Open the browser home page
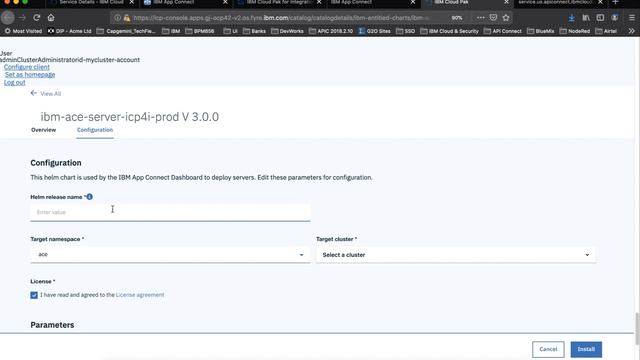 (x=51, y=18)
